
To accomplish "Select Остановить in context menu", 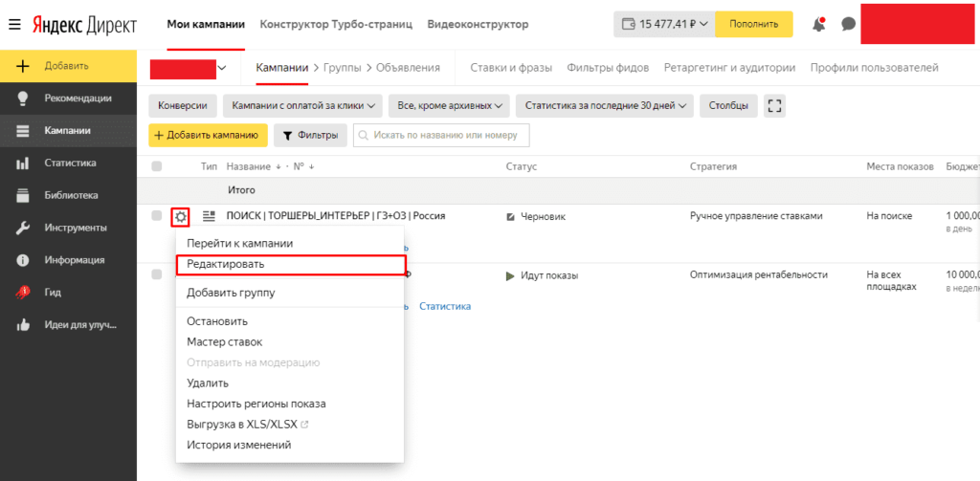I will 290,321.
